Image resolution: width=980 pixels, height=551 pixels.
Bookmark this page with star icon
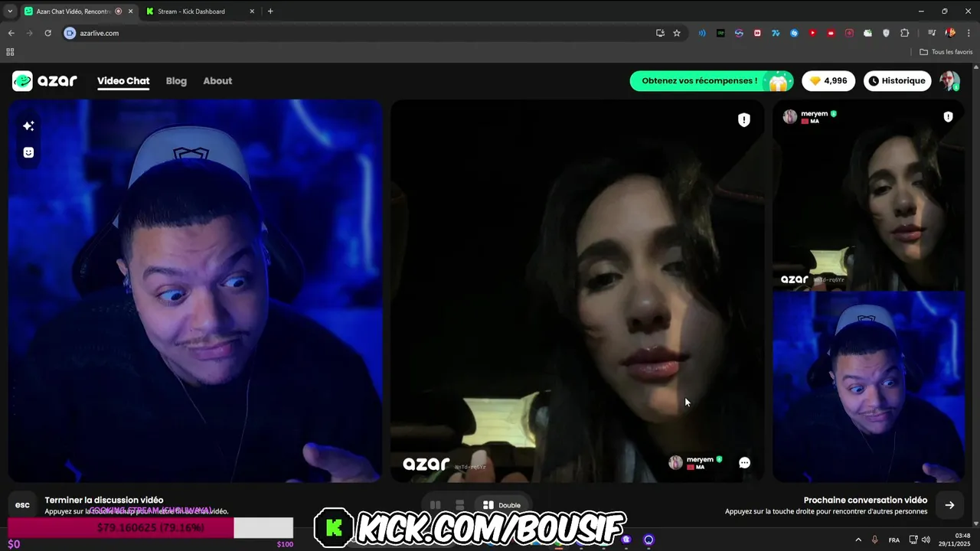pos(677,33)
